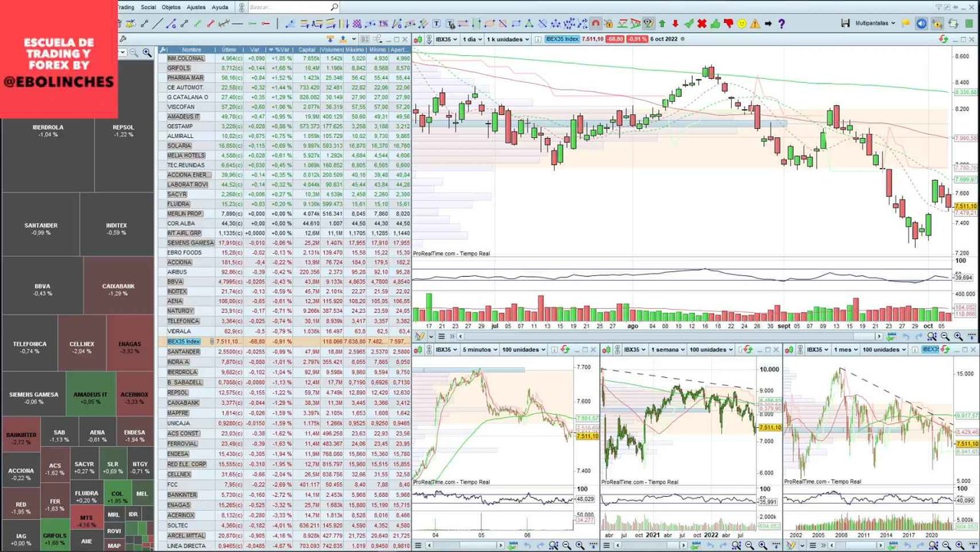Click the heatmap panel search magnifier icon
Screen dimensions: 980x552
coord(147,52)
